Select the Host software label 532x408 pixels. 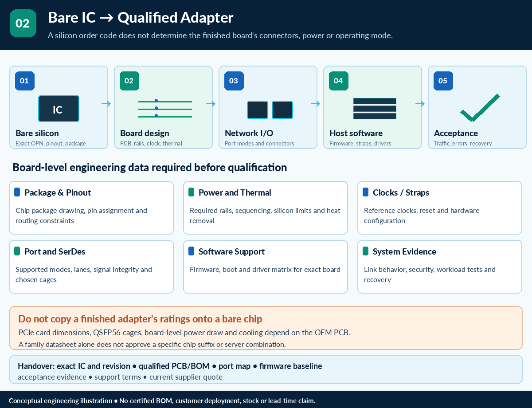coord(356,133)
